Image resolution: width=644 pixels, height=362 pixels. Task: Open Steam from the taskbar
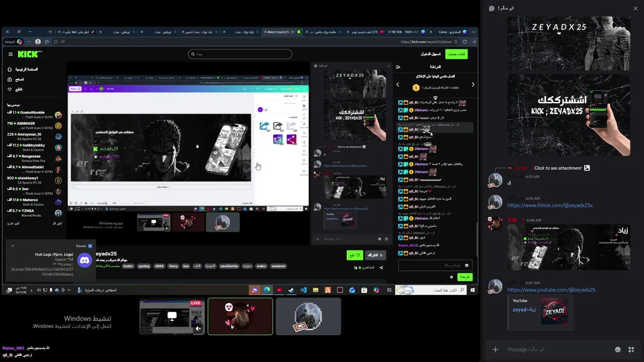(291, 290)
